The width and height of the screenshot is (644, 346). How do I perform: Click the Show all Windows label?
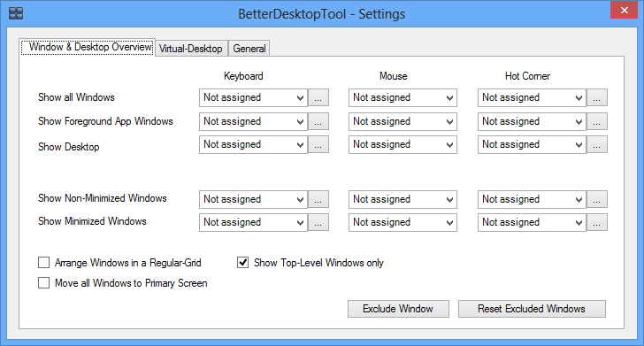pos(76,97)
